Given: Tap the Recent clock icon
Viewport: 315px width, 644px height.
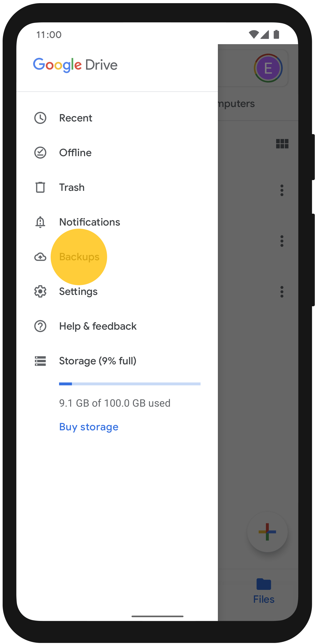Looking at the screenshot, I should tap(40, 118).
